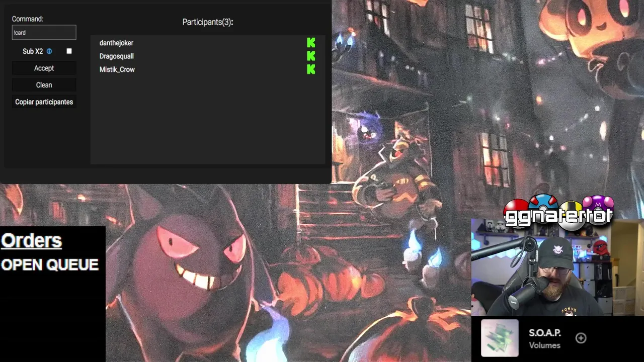Click the webcam feed of the streamer
644x362 pixels.
[557, 267]
